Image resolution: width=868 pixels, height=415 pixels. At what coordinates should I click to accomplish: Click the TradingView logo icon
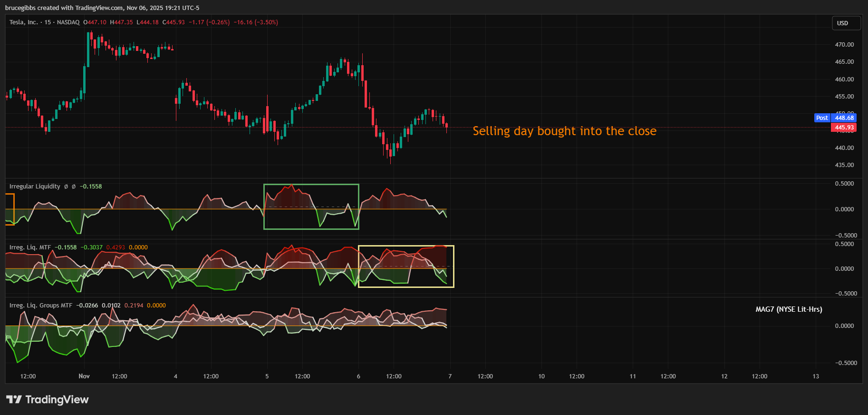point(14,399)
